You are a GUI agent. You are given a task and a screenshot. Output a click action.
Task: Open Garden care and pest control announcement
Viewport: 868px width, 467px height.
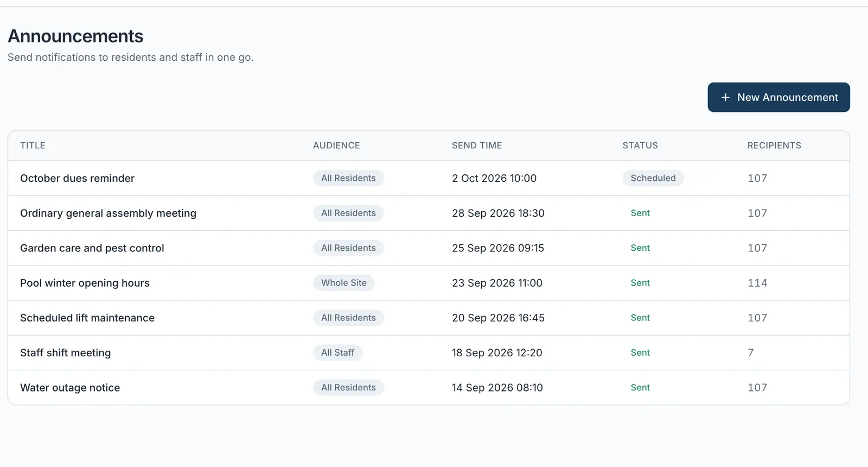coord(92,248)
